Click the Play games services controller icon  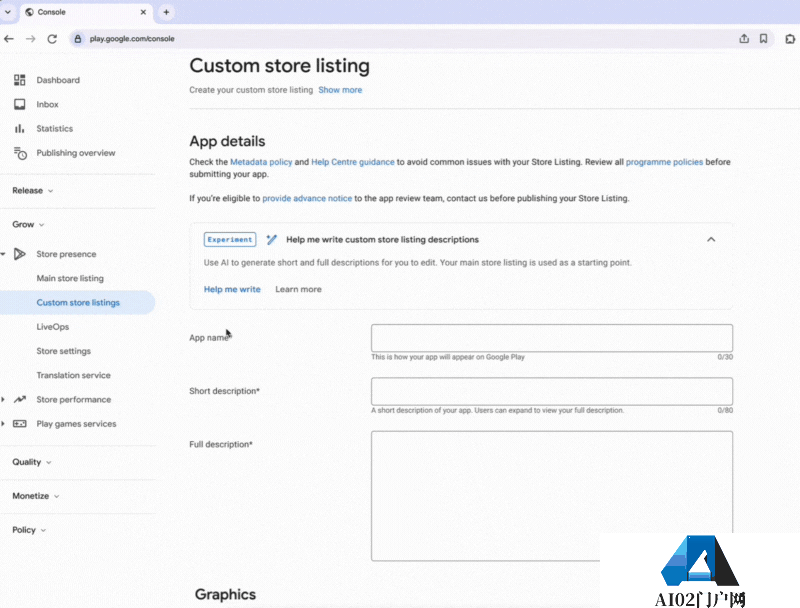click(x=20, y=424)
